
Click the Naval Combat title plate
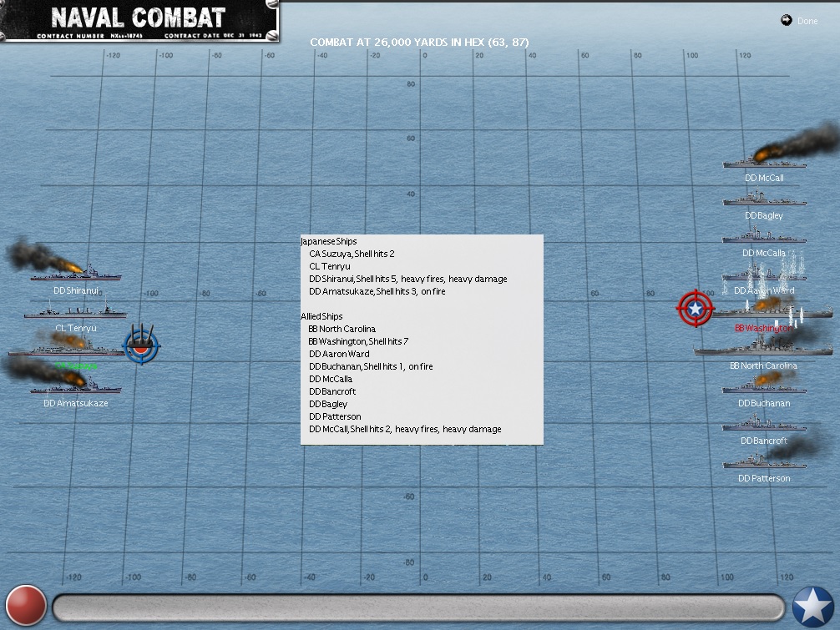tap(139, 20)
